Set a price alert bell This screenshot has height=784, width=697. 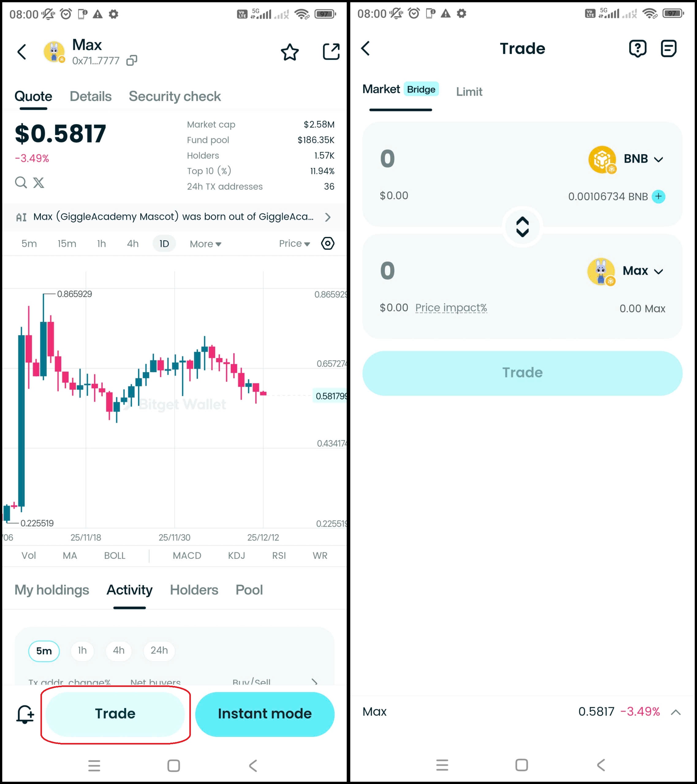pyautogui.click(x=25, y=714)
